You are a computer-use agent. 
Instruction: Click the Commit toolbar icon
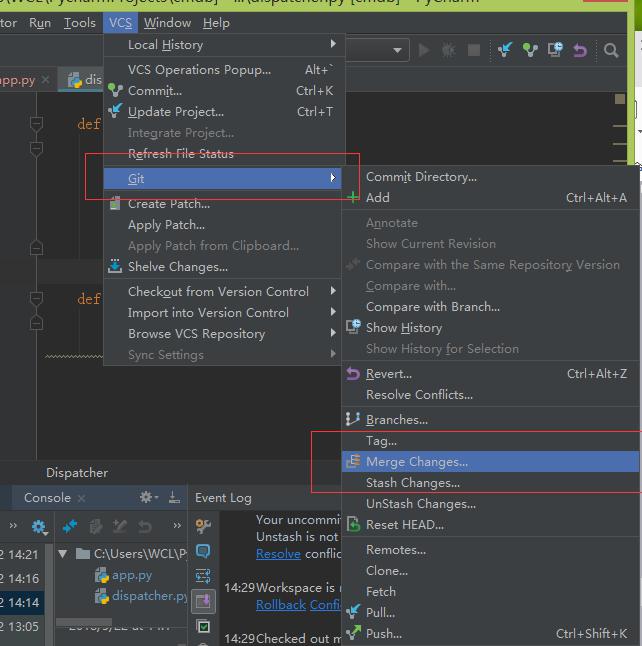pyautogui.click(x=530, y=50)
